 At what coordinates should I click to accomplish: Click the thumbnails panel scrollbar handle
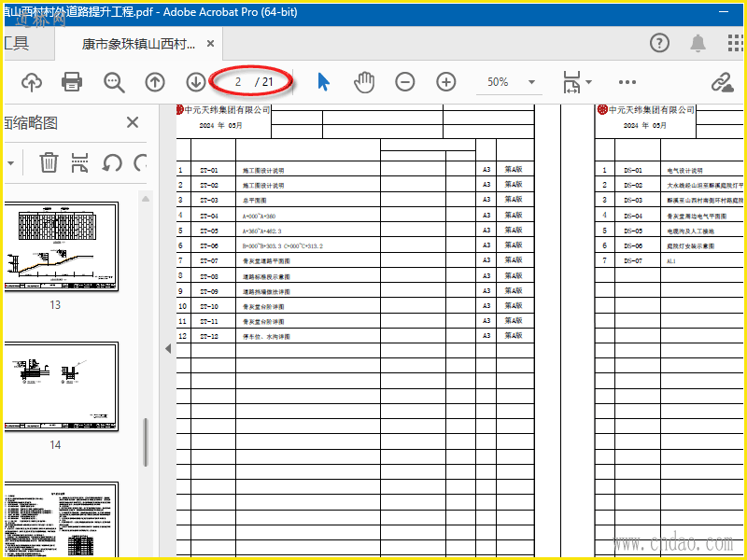pos(146,442)
